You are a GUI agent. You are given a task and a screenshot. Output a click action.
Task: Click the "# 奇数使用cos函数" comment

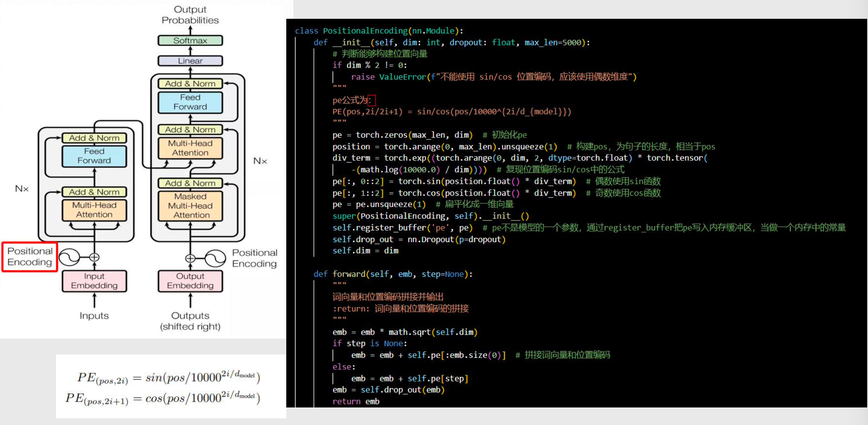pyautogui.click(x=623, y=193)
